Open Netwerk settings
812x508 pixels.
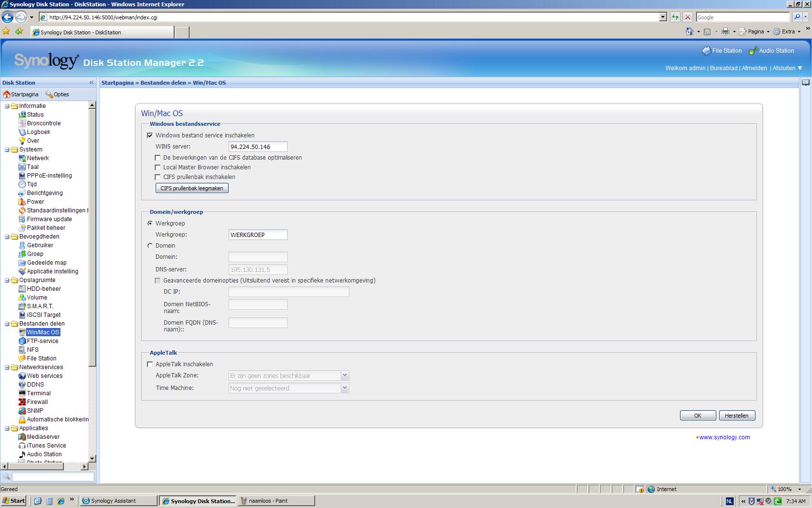[x=38, y=158]
